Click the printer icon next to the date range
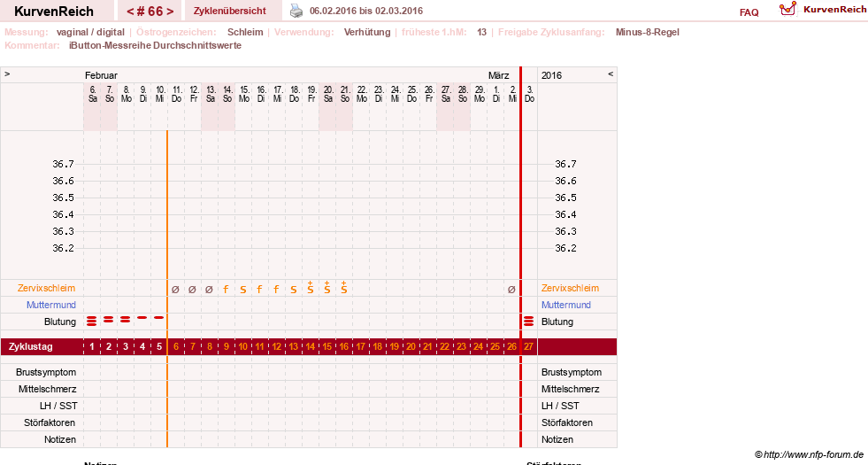Viewport: 868px width, 465px height. click(296, 11)
